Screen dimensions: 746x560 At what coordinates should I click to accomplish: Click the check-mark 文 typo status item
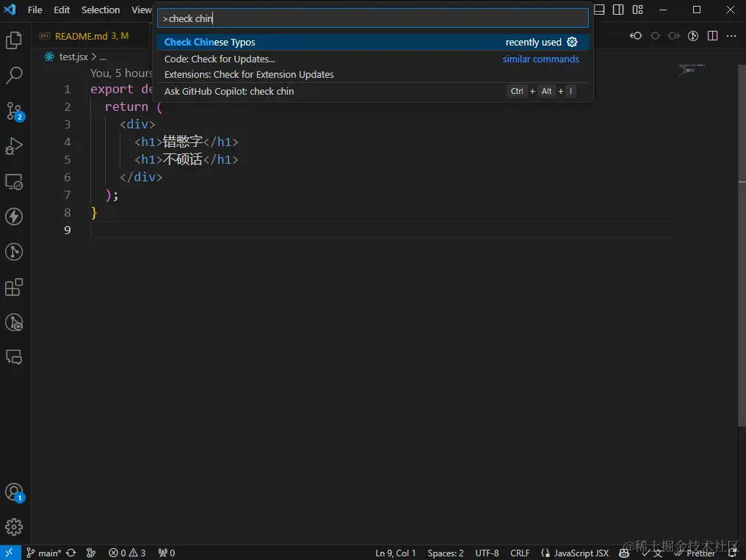pyautogui.click(x=652, y=553)
